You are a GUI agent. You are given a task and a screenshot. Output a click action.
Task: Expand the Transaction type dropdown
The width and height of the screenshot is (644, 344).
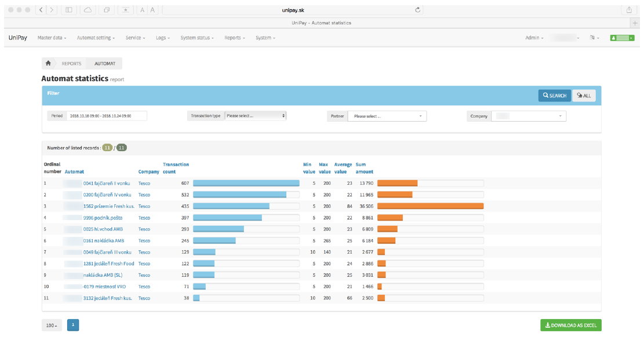pos(255,116)
